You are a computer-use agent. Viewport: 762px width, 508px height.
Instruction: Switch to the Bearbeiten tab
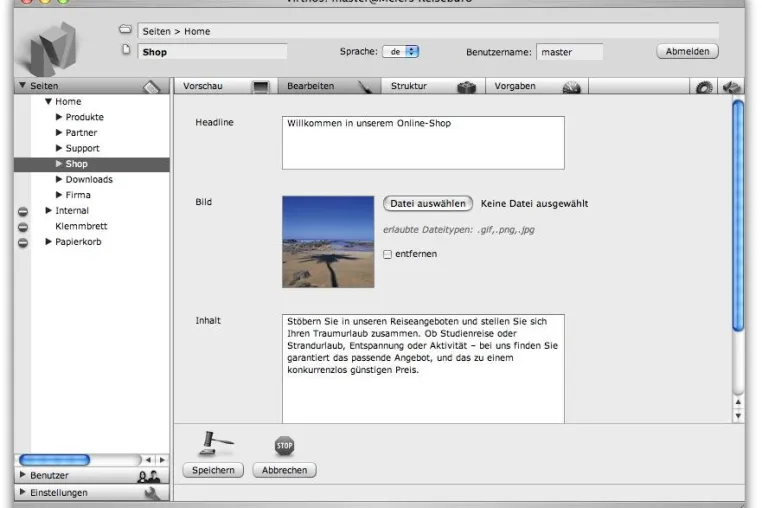click(x=329, y=86)
